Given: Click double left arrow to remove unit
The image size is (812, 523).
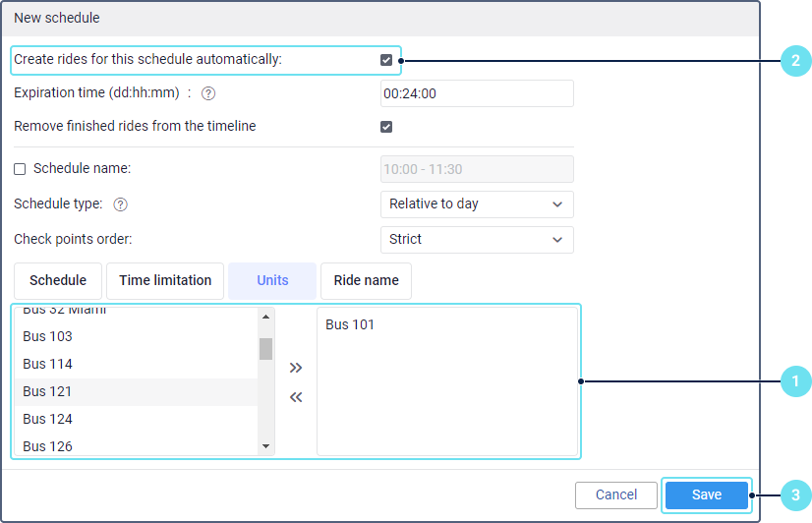Looking at the screenshot, I should (x=296, y=397).
